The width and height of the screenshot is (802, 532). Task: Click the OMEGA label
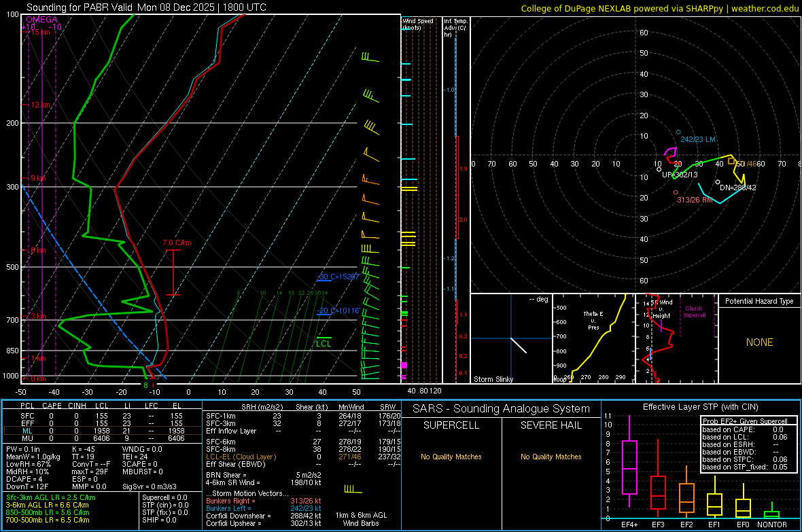[41, 20]
